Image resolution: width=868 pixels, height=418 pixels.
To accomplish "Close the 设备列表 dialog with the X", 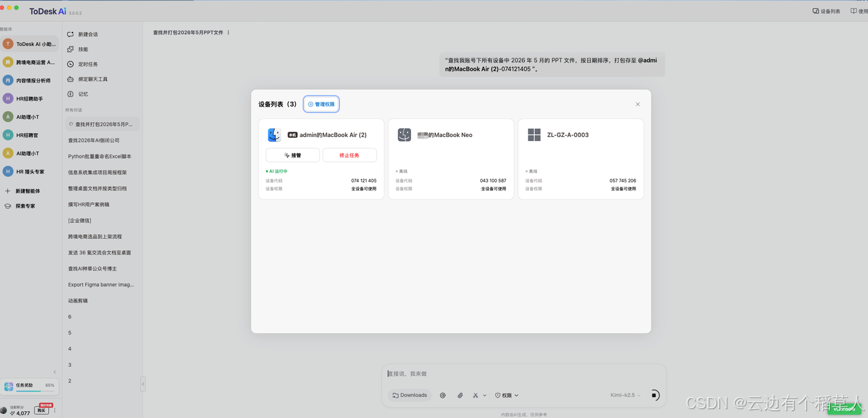I will 637,104.
